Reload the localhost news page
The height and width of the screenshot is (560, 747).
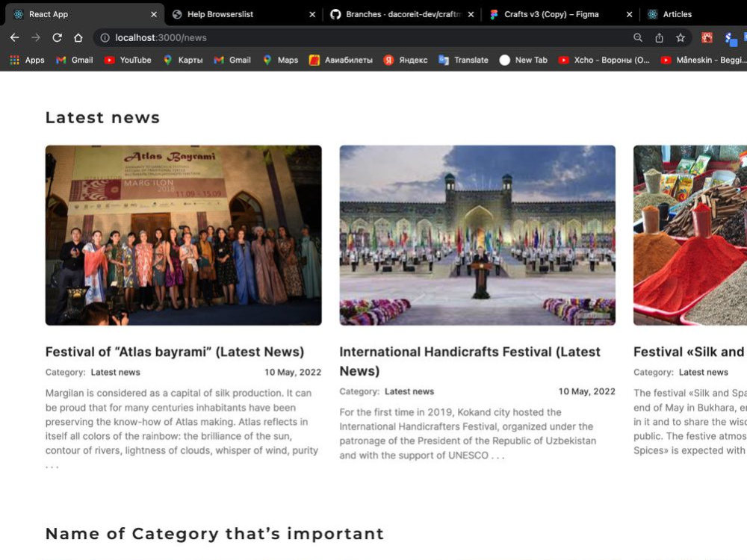point(58,37)
